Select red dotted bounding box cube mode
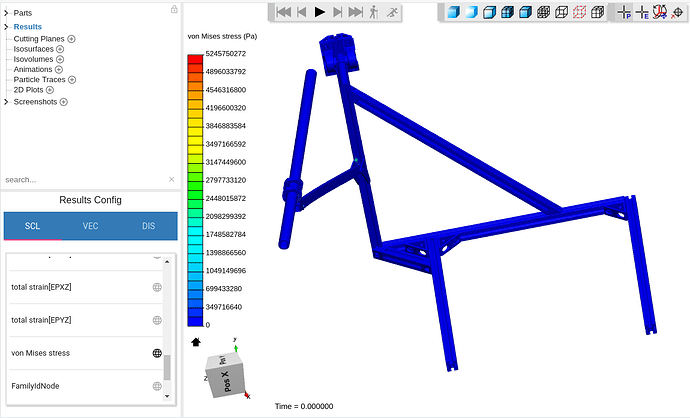Viewport: 690px width, 418px height. click(x=580, y=12)
